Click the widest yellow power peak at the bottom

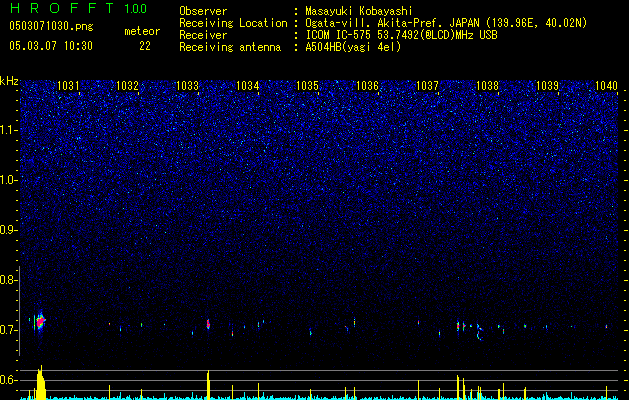41,382
